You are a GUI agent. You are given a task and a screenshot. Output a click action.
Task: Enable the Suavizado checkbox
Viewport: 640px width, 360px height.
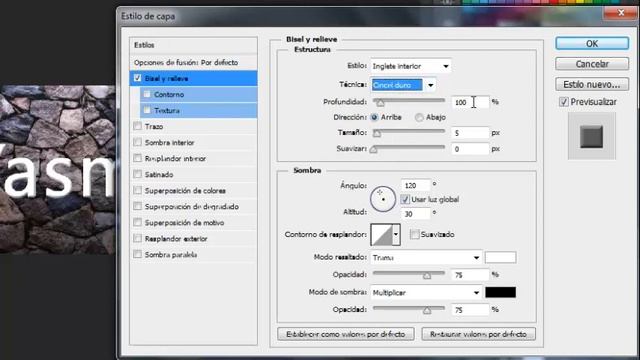pyautogui.click(x=414, y=234)
